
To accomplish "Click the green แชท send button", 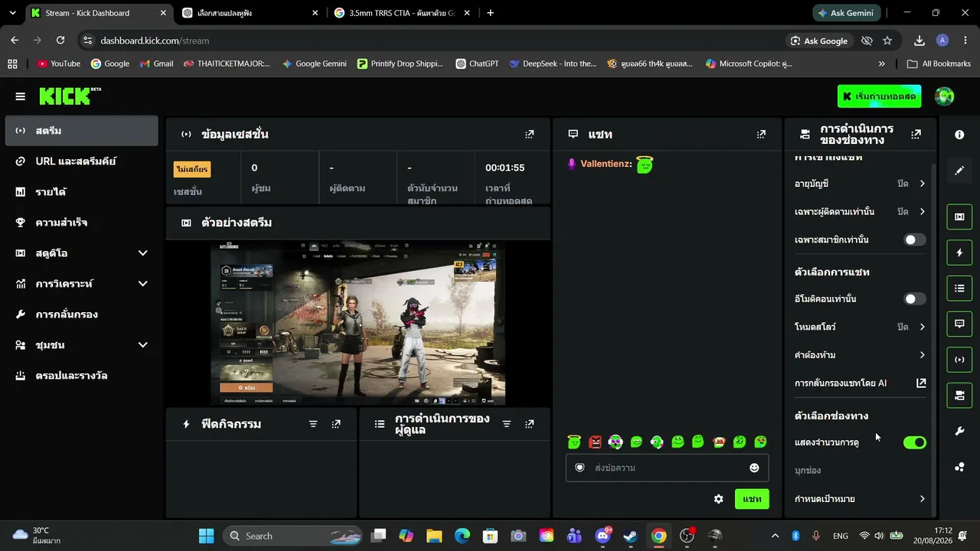I will coord(752,499).
